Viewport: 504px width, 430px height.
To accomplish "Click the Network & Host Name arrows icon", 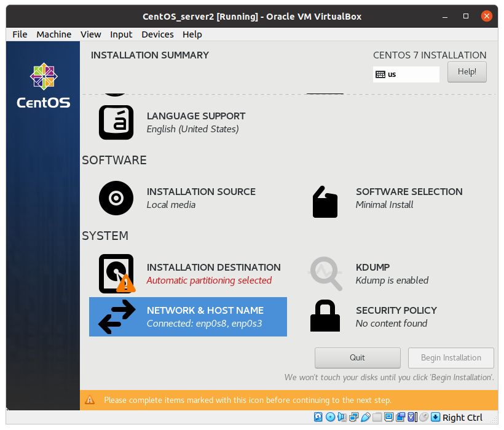I will (x=116, y=317).
